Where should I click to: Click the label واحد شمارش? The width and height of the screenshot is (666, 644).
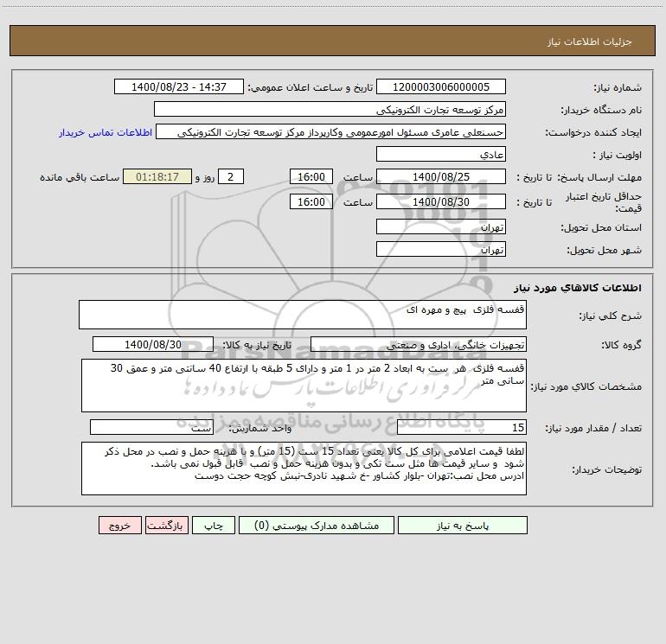pos(260,429)
